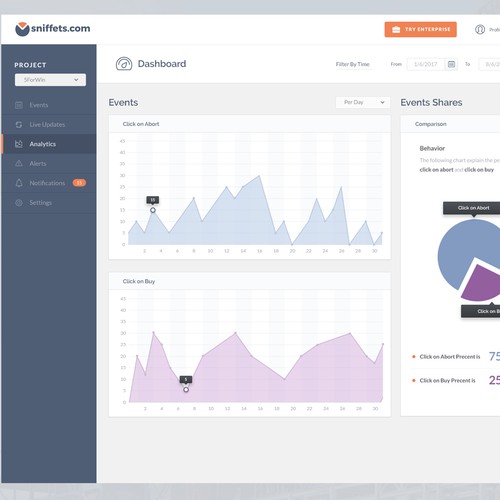Screen dimensions: 500x500
Task: Open Alerts in the sidebar
Action: pyautogui.click(x=49, y=164)
